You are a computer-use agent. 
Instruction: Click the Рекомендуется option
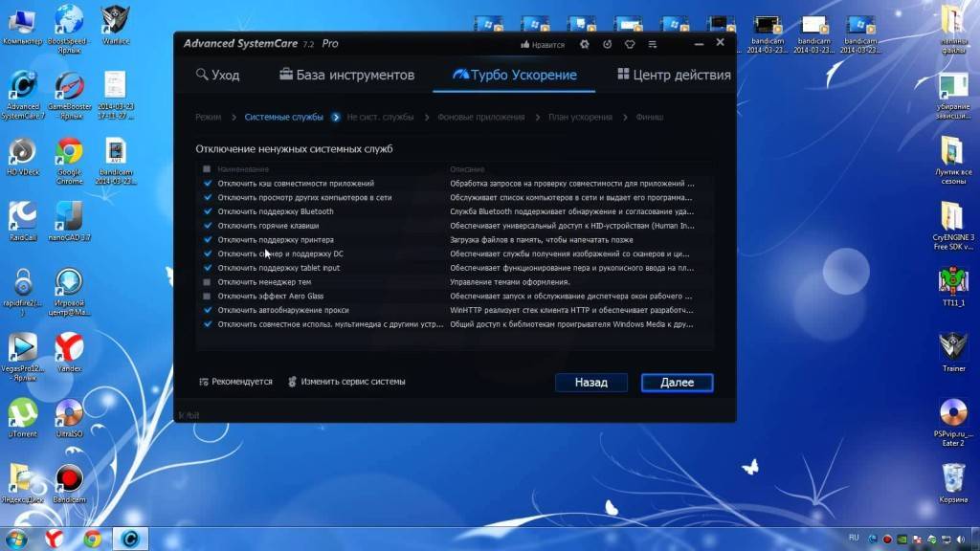(x=235, y=382)
